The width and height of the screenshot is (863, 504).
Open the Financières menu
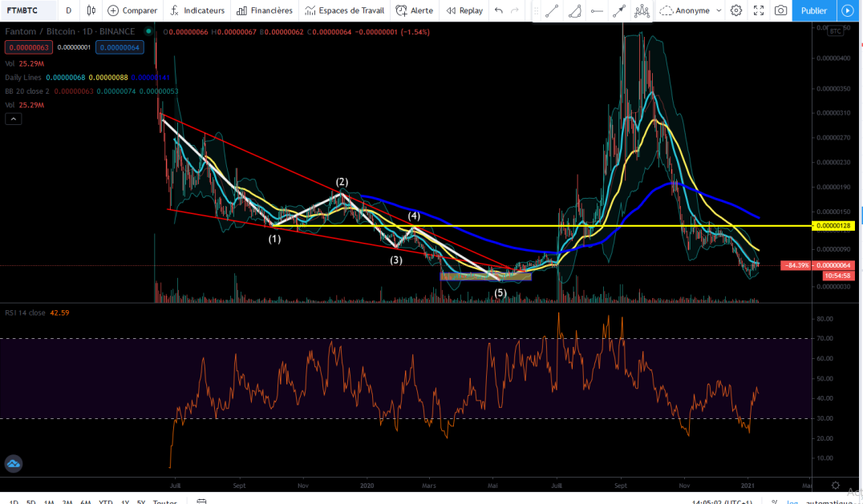click(265, 10)
